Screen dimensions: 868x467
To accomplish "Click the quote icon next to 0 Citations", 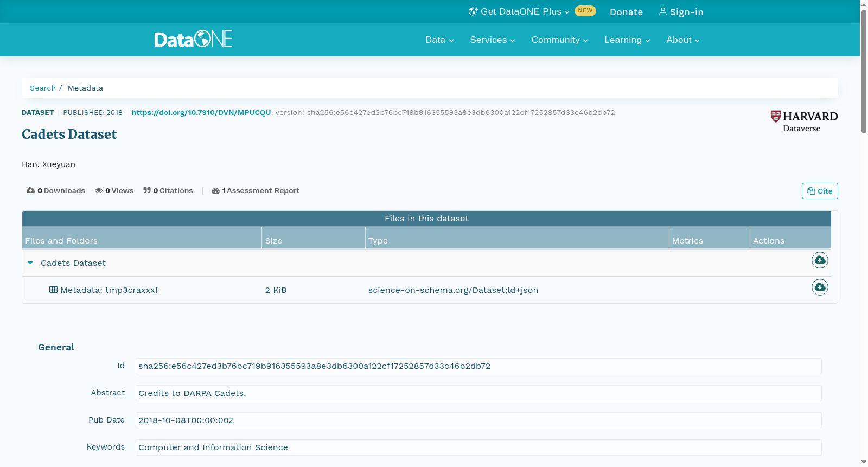I will point(147,190).
